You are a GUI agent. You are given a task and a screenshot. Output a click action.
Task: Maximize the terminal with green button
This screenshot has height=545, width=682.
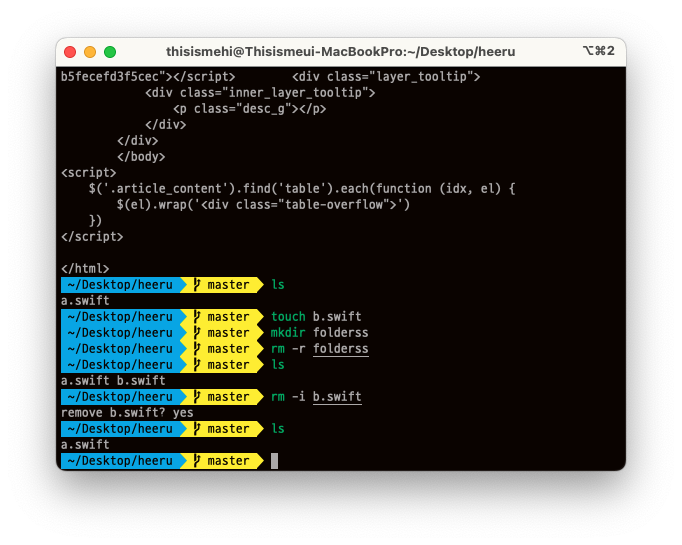click(110, 52)
